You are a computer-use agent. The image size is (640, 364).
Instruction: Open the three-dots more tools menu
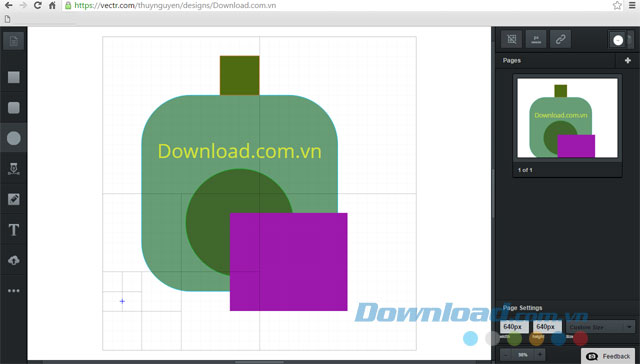tap(13, 291)
